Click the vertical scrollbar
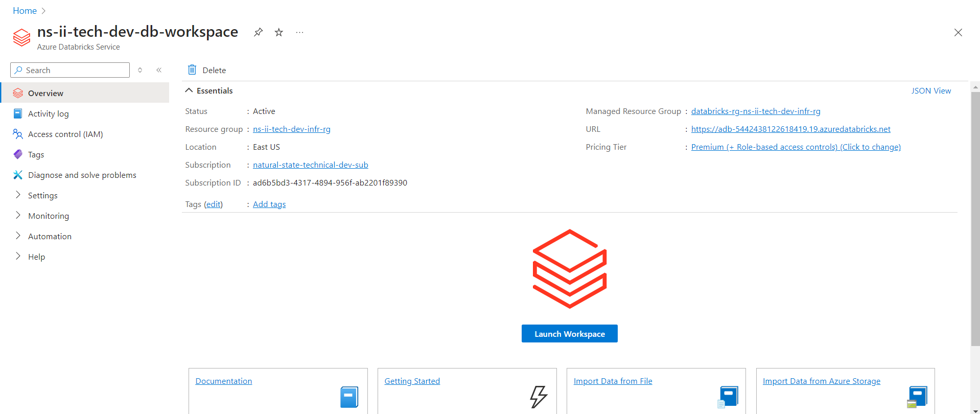 click(975, 220)
